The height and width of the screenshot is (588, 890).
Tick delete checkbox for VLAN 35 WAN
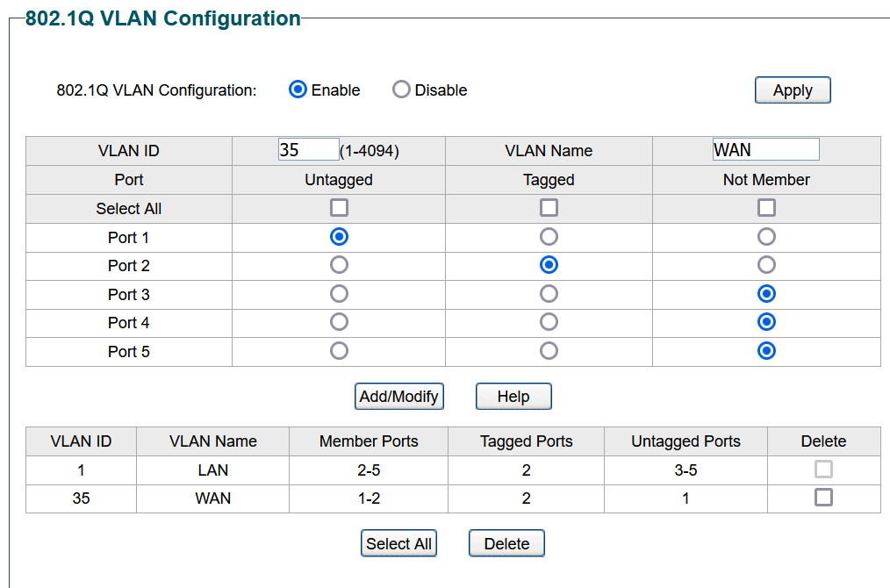click(x=823, y=498)
